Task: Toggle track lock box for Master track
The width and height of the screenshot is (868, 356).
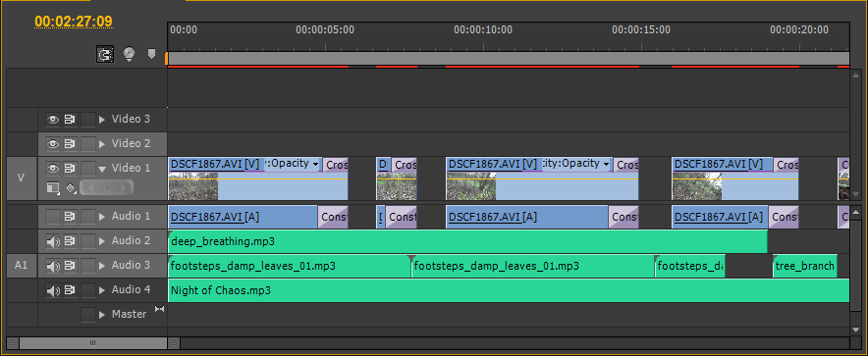Action: [x=88, y=315]
